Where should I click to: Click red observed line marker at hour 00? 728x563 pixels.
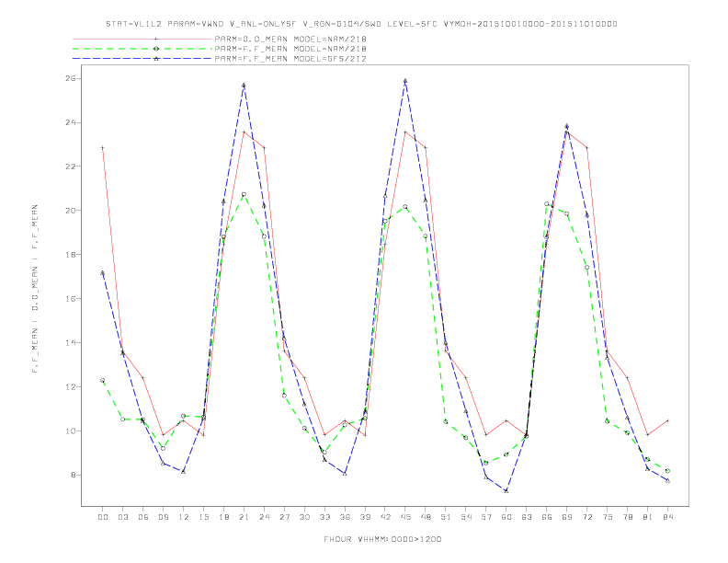(x=103, y=148)
